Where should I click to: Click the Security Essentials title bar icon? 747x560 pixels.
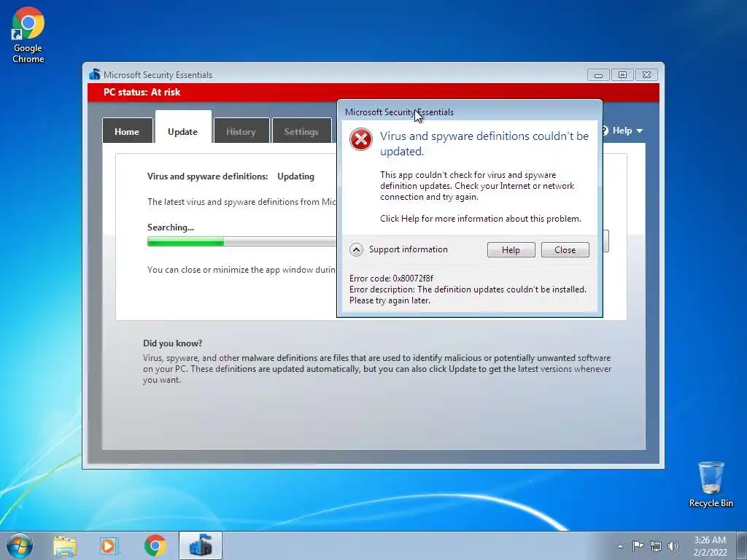(x=94, y=74)
